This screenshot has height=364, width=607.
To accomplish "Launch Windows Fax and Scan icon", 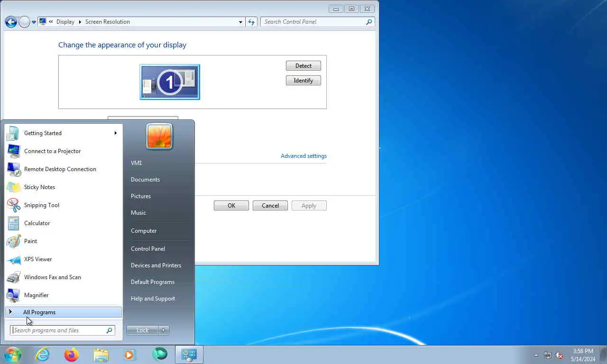I will [13, 277].
